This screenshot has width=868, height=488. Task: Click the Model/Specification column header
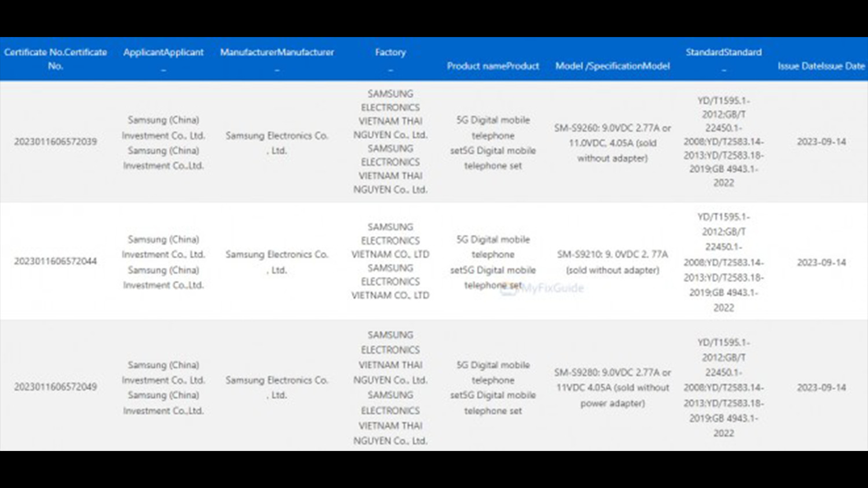point(612,66)
